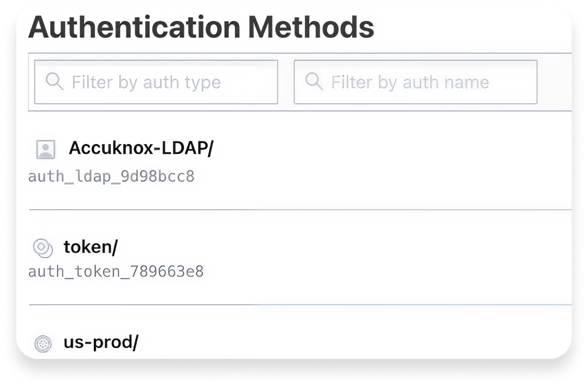Click the magnifier icon in auth type filter
This screenshot has height=386, width=588.
(x=54, y=81)
